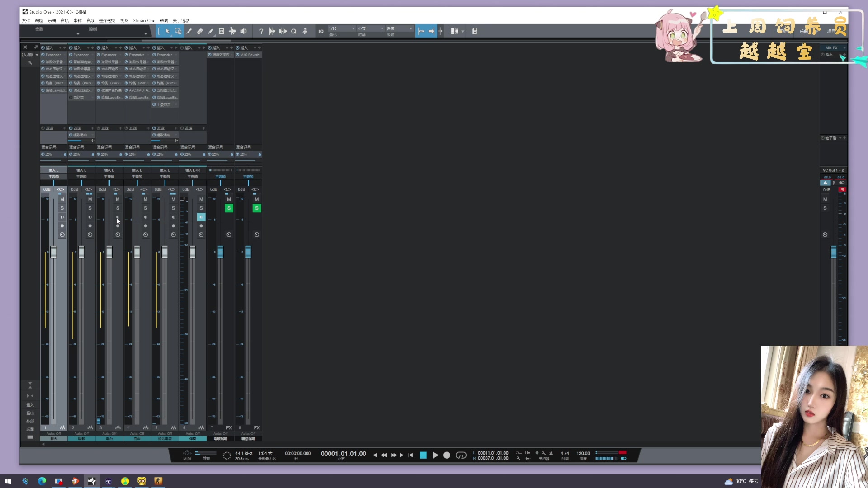Start playback with Play button
Screen dimensions: 868x488
435,455
